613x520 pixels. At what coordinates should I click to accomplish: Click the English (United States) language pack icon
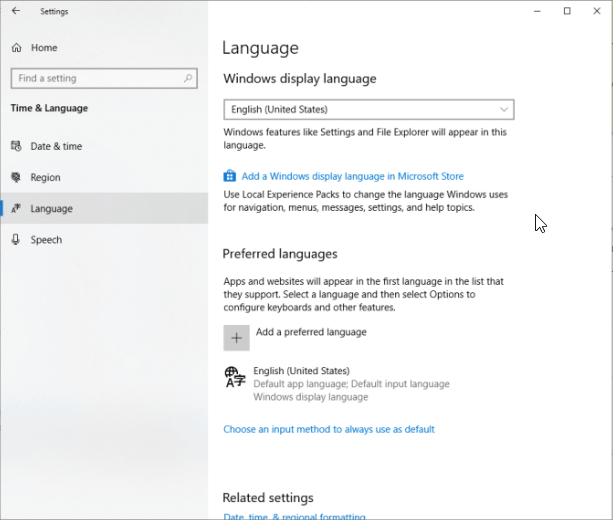235,377
